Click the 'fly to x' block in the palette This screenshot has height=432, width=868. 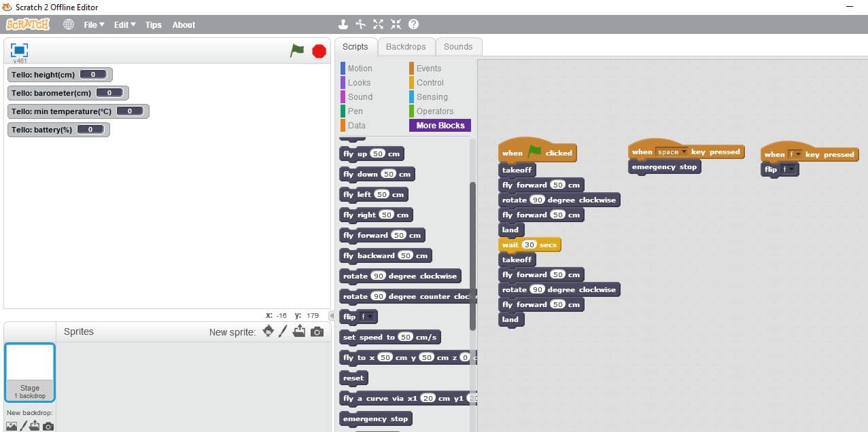408,358
